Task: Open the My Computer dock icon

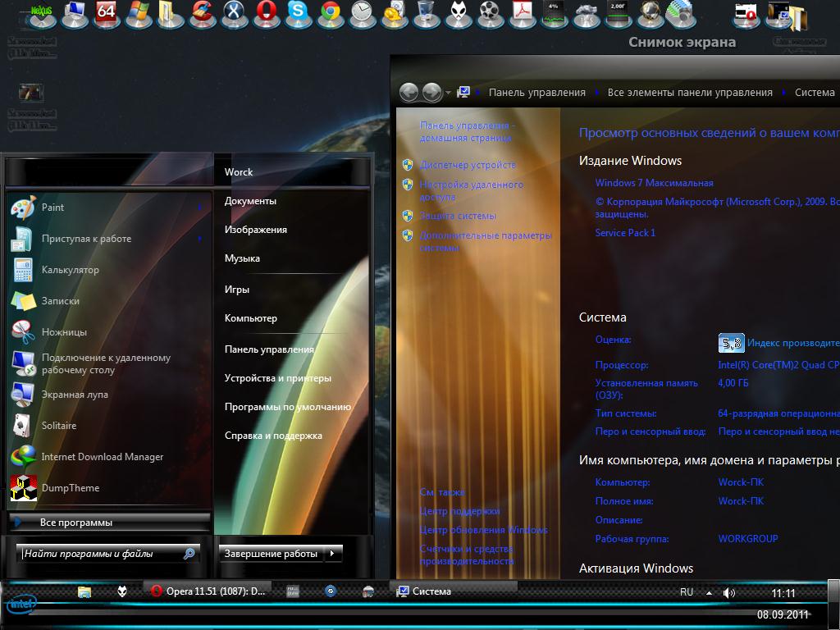Action: [x=74, y=15]
